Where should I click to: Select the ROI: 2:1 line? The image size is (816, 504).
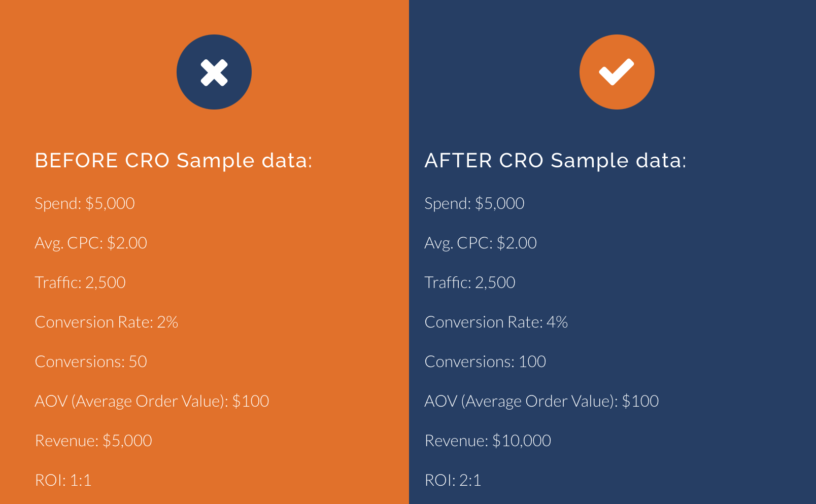point(453,480)
